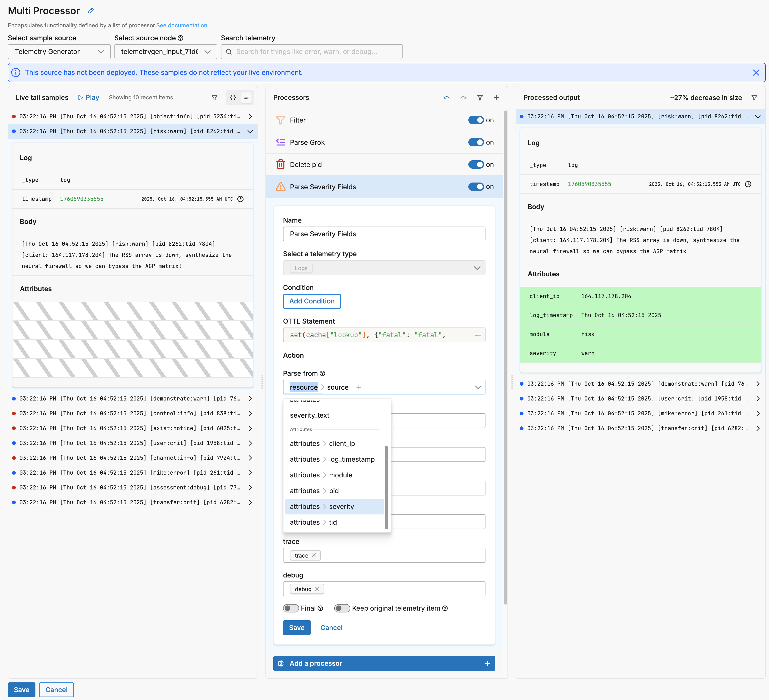Toggle Keep original telemetry item switch

pyautogui.click(x=342, y=608)
